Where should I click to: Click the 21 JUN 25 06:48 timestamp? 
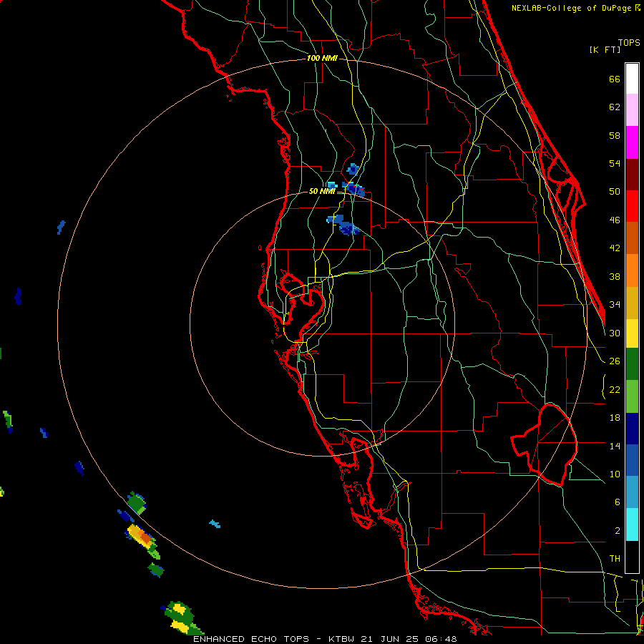point(409,639)
